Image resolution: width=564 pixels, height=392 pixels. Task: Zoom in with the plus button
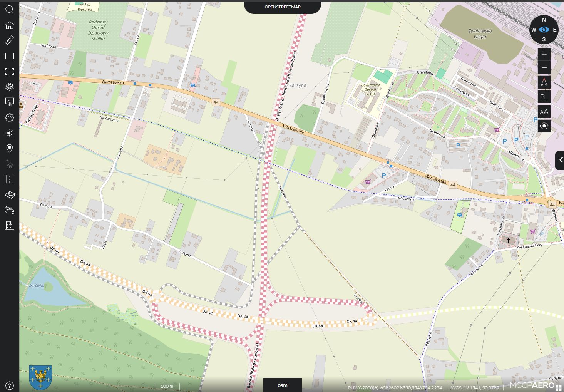coord(544,54)
